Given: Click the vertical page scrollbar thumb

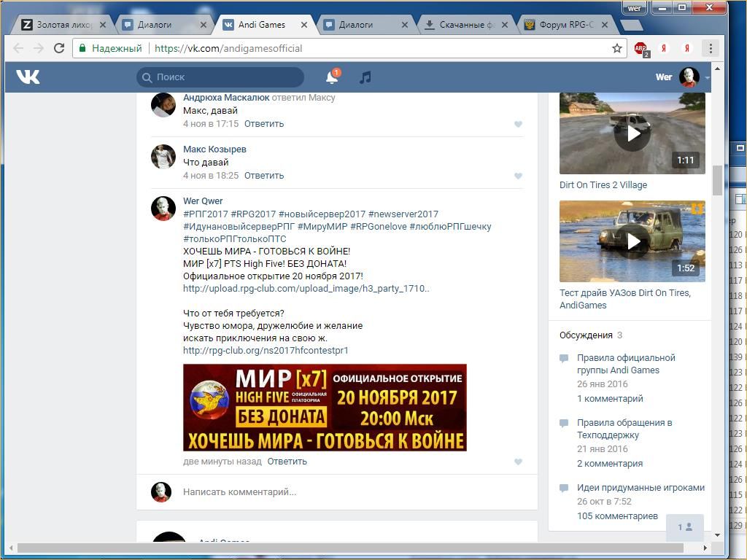Looking at the screenshot, I should (718, 181).
